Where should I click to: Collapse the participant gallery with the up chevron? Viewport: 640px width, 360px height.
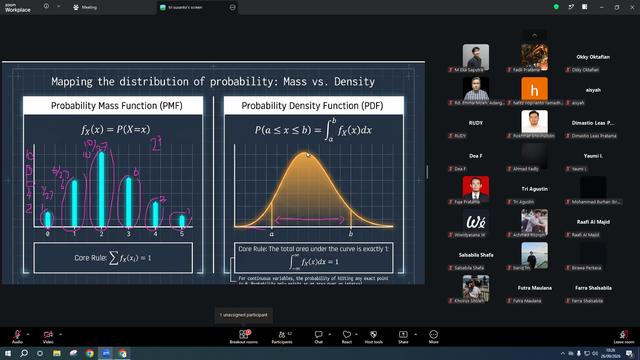click(x=534, y=35)
